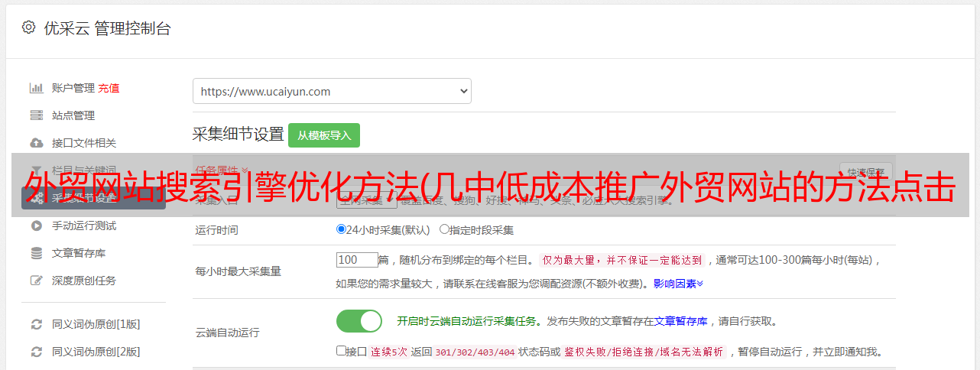The height and width of the screenshot is (370, 980).
Task: Click the 运行时间 row label
Action: [217, 229]
